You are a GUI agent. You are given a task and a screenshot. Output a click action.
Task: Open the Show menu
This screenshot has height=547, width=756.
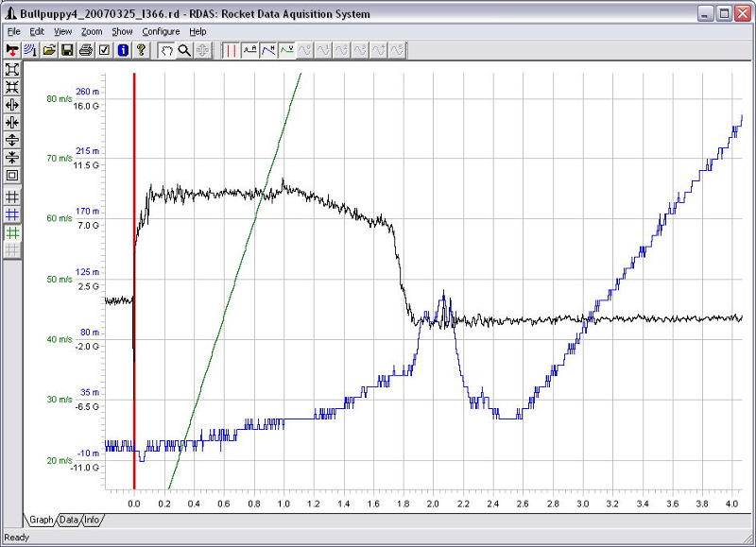coord(122,31)
